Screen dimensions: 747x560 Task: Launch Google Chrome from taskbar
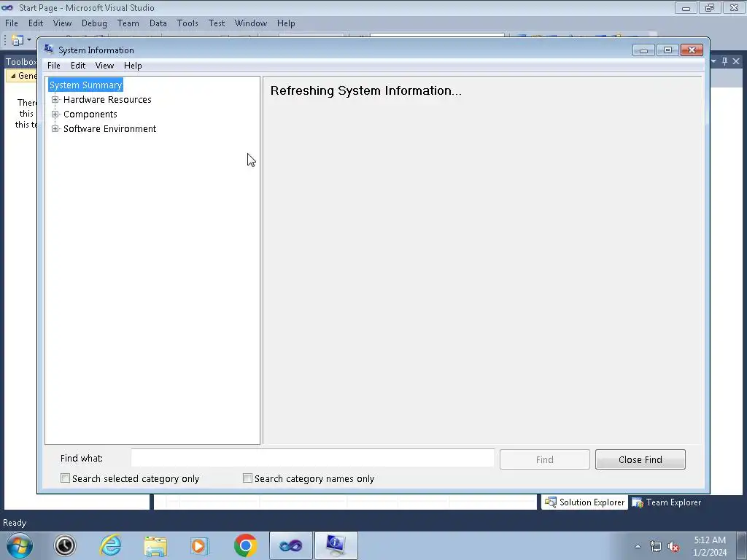(x=245, y=545)
